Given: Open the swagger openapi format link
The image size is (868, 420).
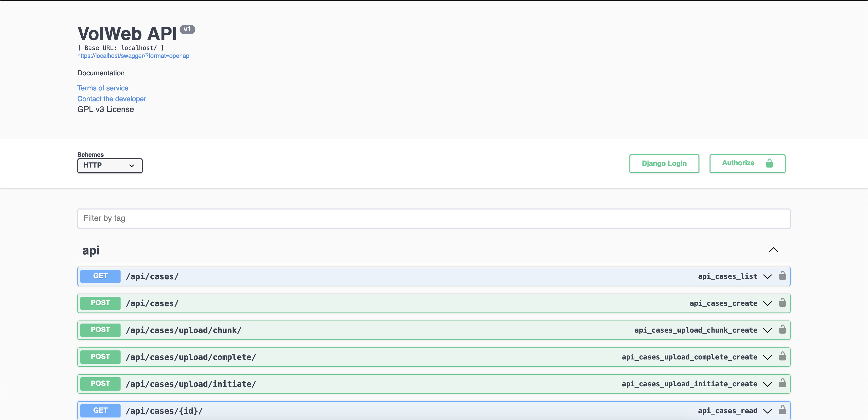Looking at the screenshot, I should point(134,56).
